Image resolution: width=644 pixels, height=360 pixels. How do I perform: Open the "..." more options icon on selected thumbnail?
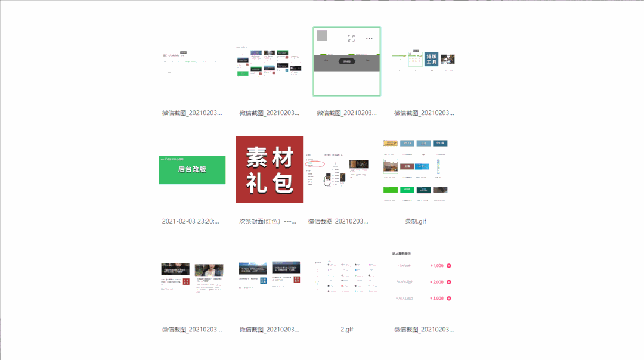point(369,38)
